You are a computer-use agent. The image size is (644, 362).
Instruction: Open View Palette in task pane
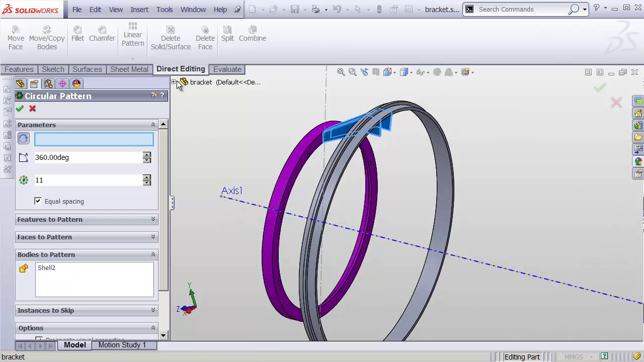point(638,149)
